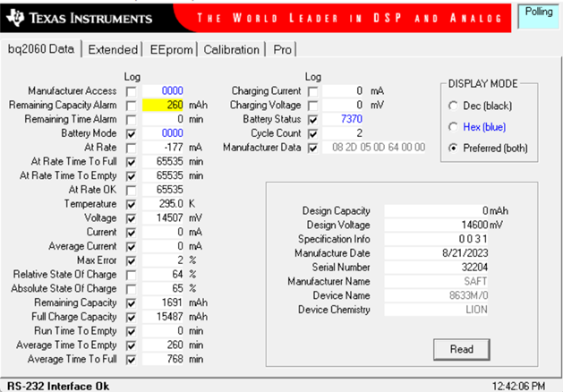This screenshot has width=563, height=392.
Task: Click the status bar clock time
Action: 518,387
